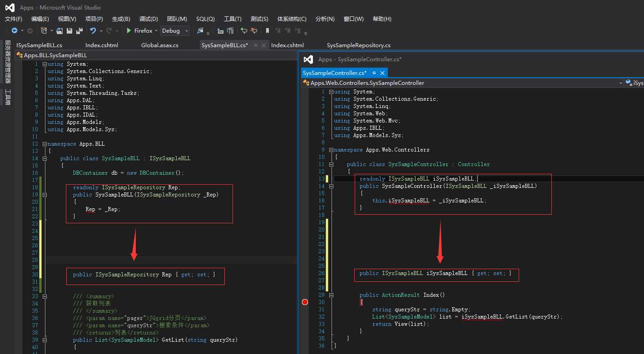Save the current file with Save icon
The width and height of the screenshot is (644, 354).
69,31
